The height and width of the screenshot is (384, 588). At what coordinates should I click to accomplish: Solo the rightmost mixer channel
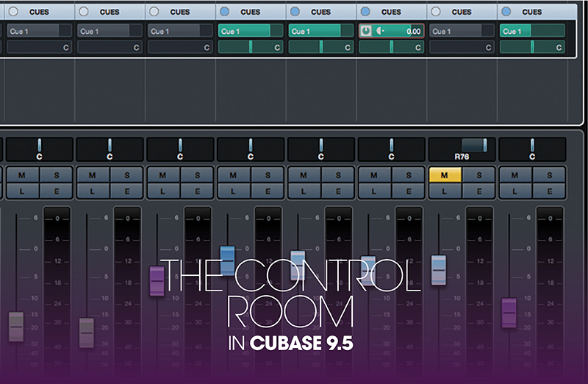pos(549,176)
